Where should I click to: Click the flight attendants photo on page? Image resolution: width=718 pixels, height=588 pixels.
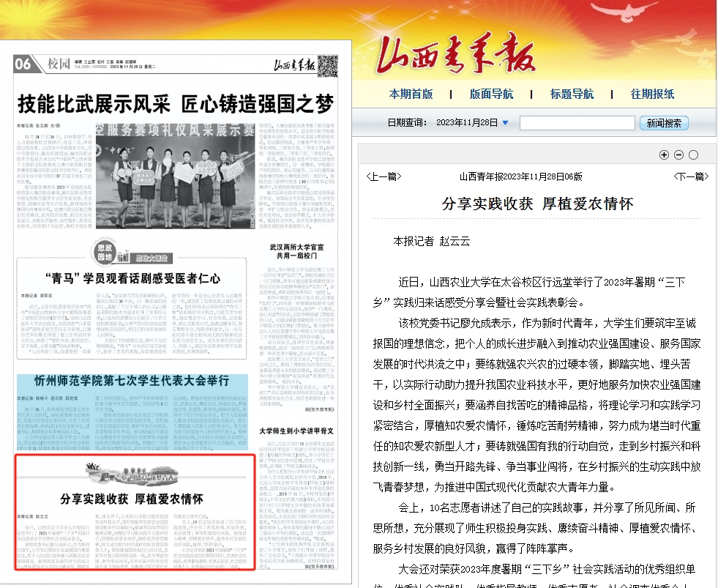[x=175, y=176]
